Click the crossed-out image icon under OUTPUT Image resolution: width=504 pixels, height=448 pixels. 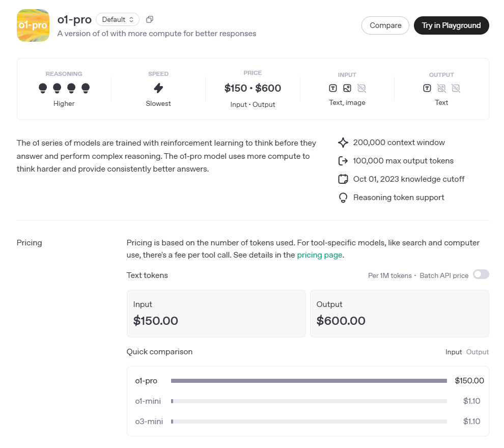(x=442, y=88)
